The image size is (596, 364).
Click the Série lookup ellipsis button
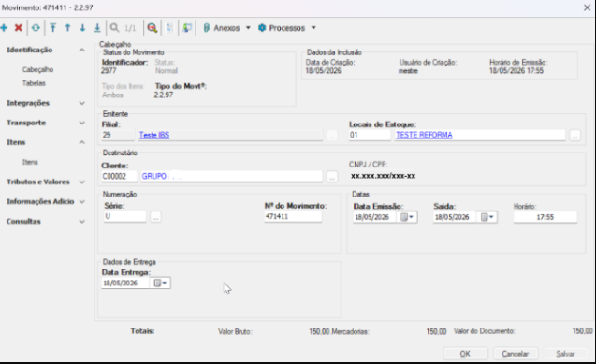[155, 216]
